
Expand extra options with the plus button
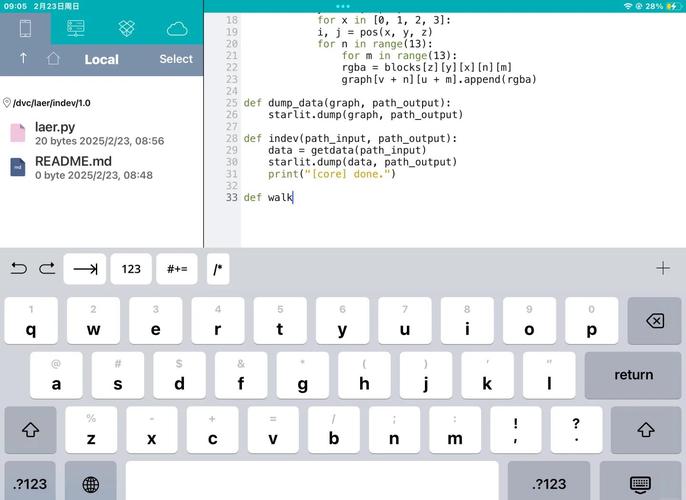pyautogui.click(x=662, y=268)
